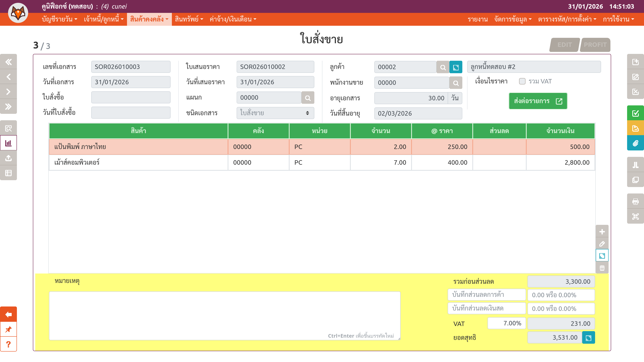Jump to first record with double-left chevron
The image size is (644, 362).
8,62
